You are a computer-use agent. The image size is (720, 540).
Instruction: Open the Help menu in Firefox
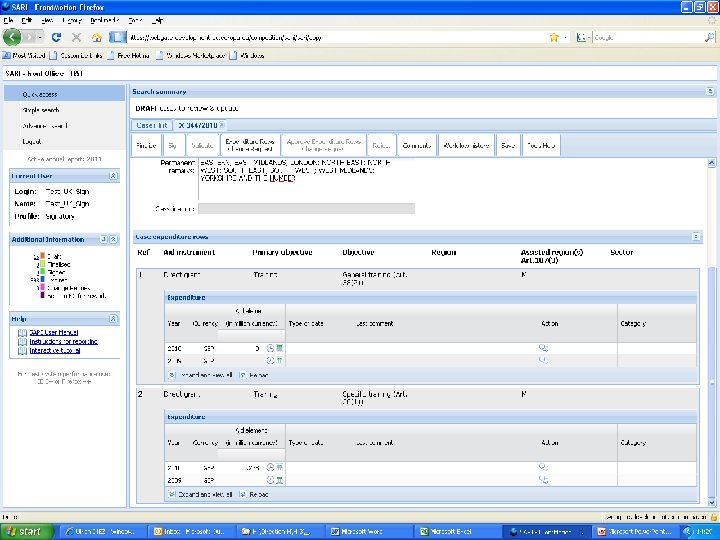tap(157, 20)
